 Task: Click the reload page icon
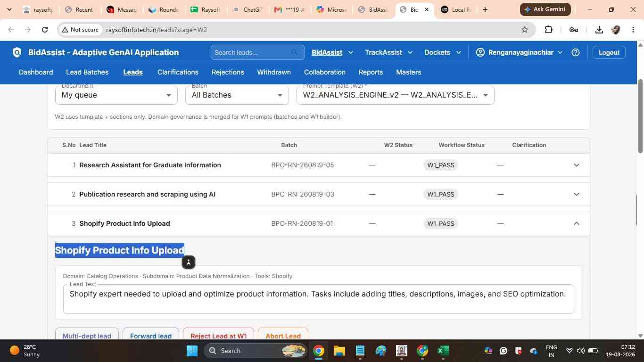45,30
